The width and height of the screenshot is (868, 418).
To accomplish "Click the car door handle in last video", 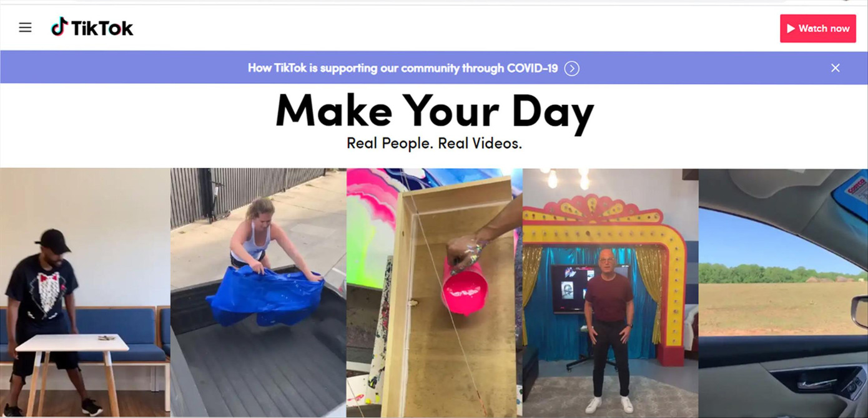I will coord(817,384).
